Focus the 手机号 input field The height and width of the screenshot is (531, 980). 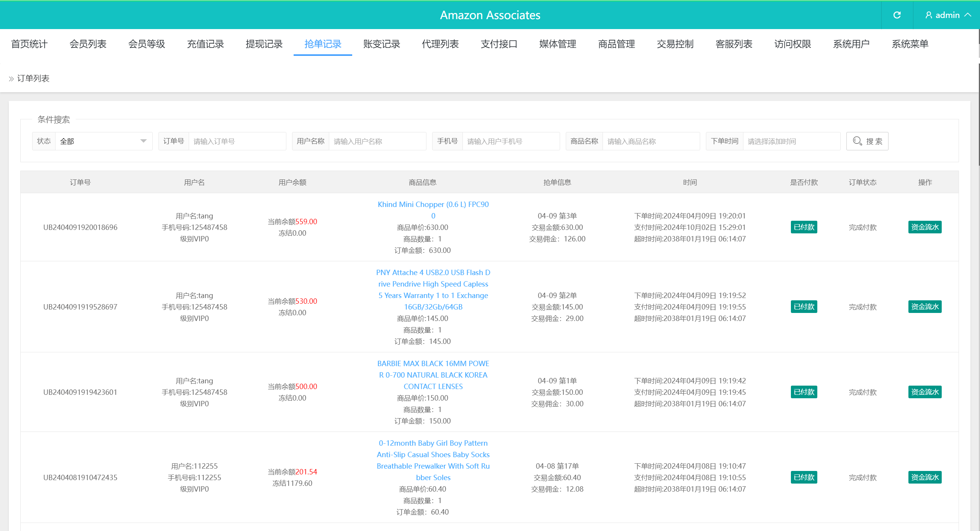click(511, 141)
